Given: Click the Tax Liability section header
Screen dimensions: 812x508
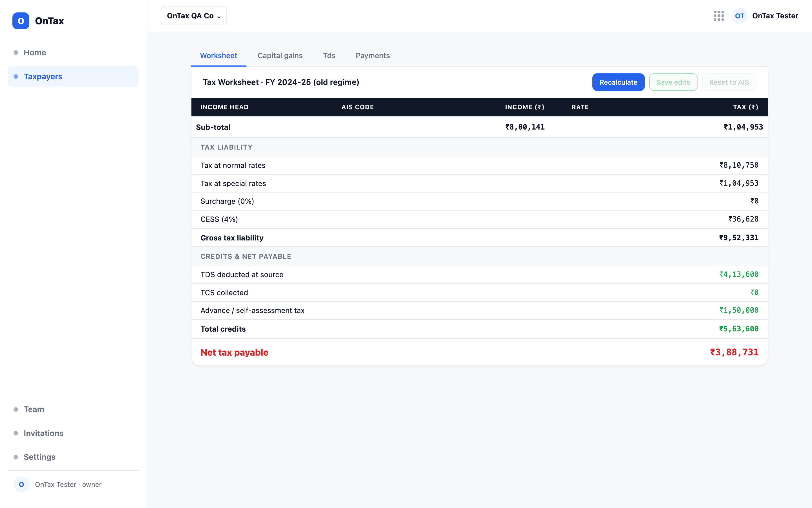Looking at the screenshot, I should (226, 147).
